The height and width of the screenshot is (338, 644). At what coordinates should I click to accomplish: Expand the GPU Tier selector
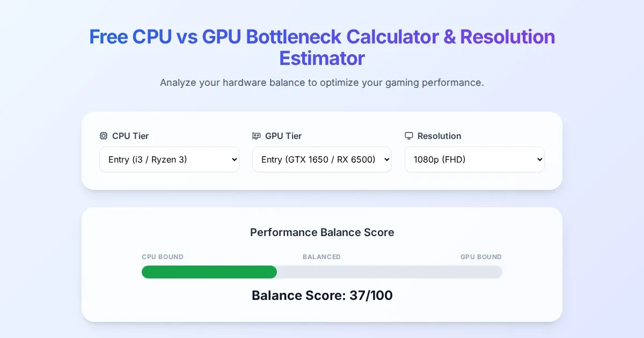(321, 159)
